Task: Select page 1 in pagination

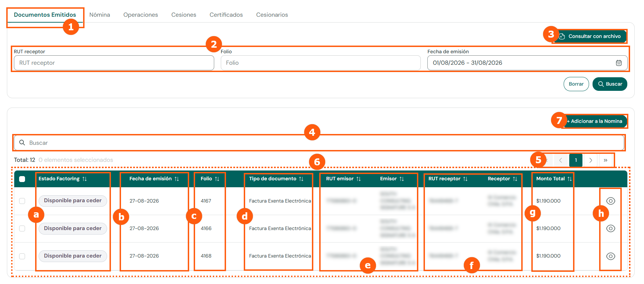Action: tap(576, 160)
